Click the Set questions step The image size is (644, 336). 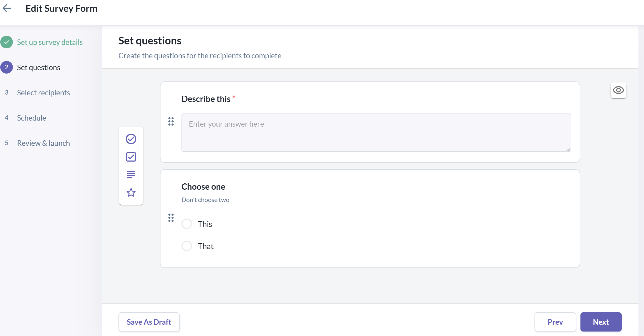click(x=38, y=68)
